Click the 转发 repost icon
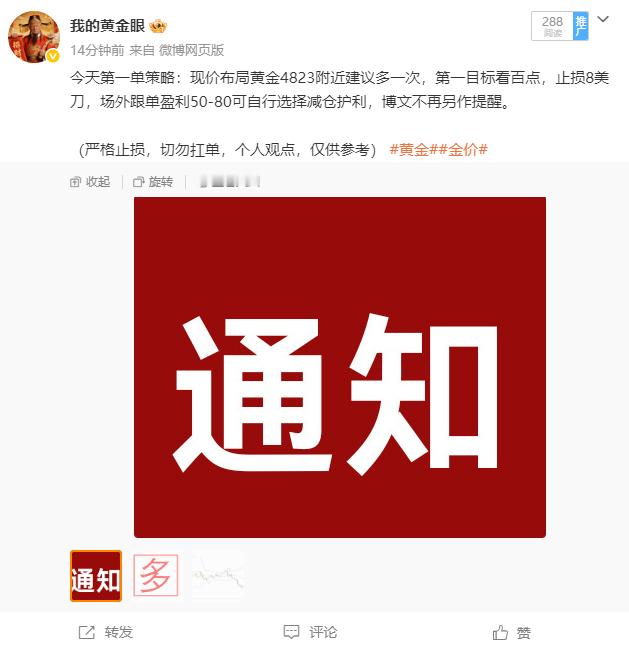The height and width of the screenshot is (647, 629). (87, 632)
